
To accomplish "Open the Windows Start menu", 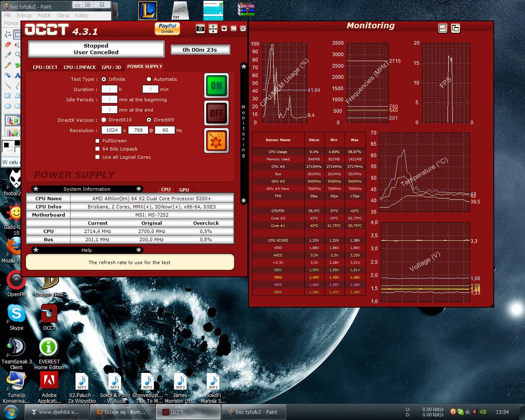I will 11,411.
